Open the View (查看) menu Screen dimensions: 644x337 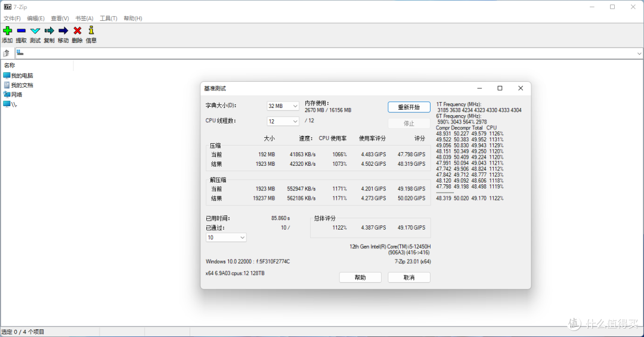click(x=60, y=18)
